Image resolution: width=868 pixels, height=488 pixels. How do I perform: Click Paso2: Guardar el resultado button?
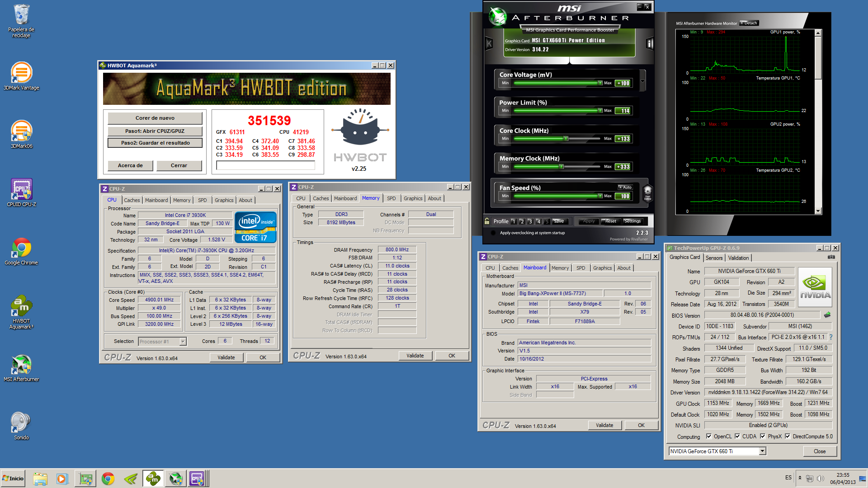click(155, 143)
